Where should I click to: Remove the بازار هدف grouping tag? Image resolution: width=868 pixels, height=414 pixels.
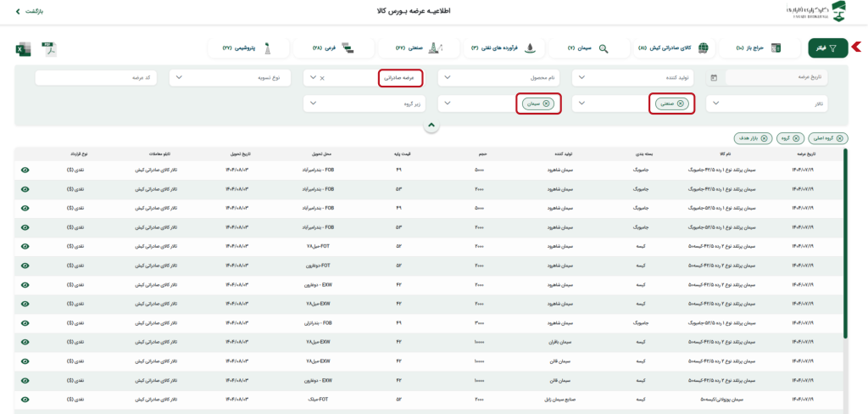point(765,137)
